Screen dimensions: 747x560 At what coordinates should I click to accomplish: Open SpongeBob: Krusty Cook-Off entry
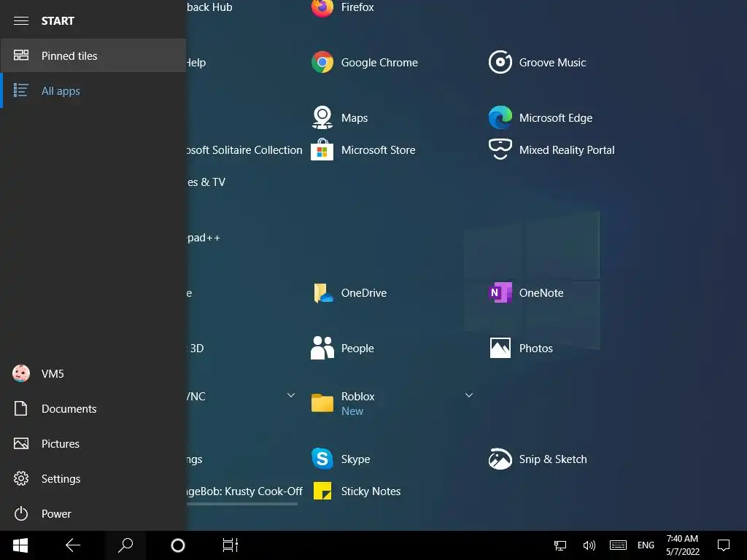(x=244, y=491)
